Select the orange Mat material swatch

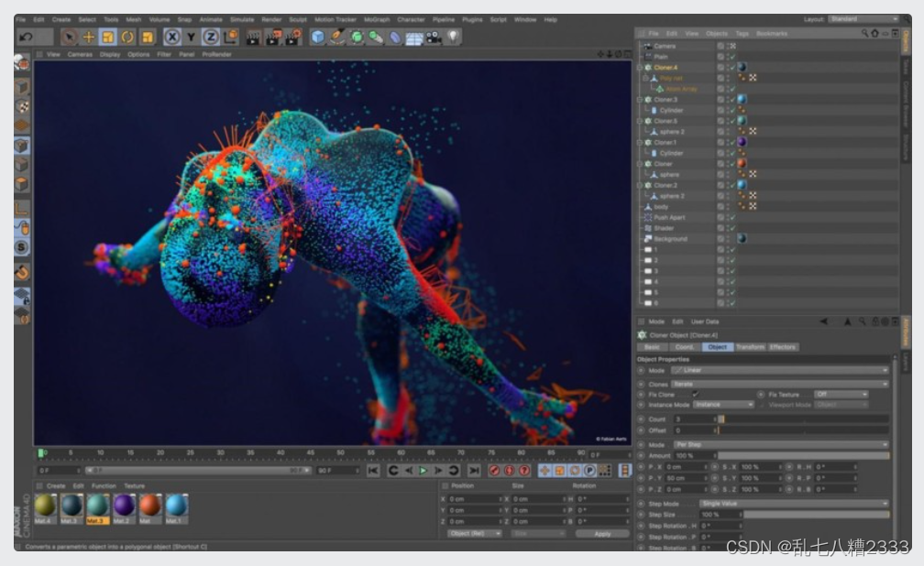pyautogui.click(x=149, y=506)
